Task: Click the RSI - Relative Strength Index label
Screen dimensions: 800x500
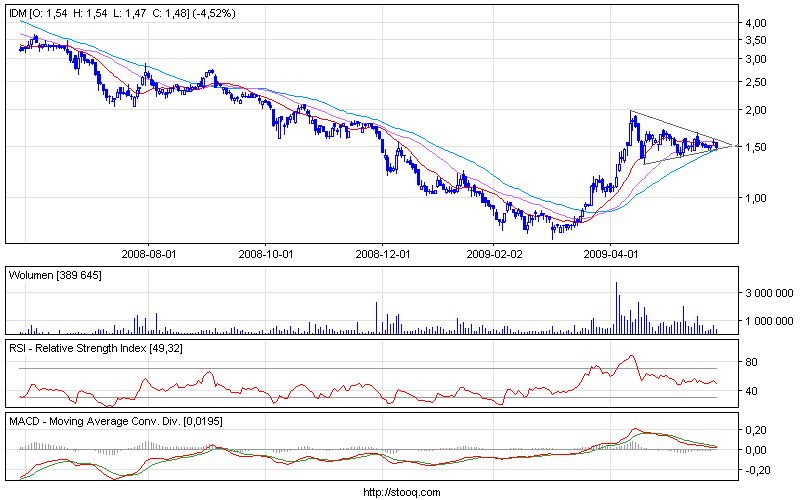Action: 96,348
